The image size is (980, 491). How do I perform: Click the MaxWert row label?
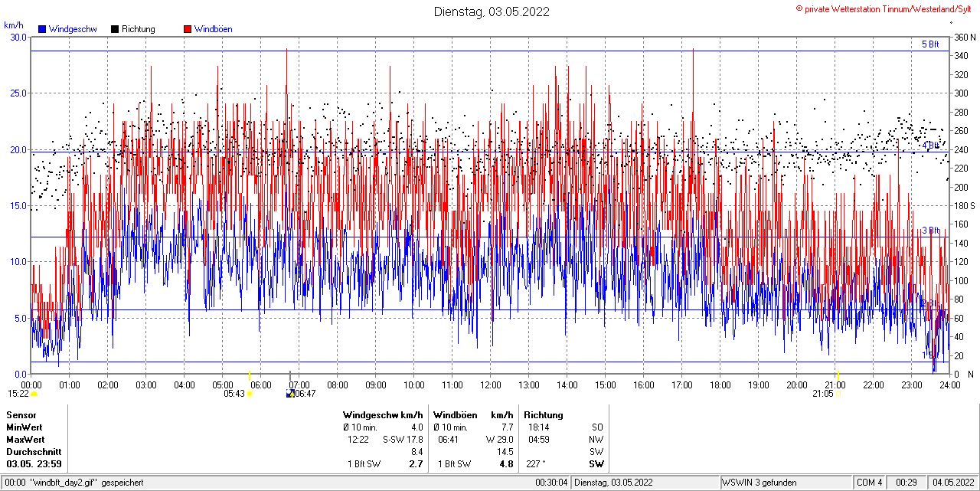tap(25, 439)
